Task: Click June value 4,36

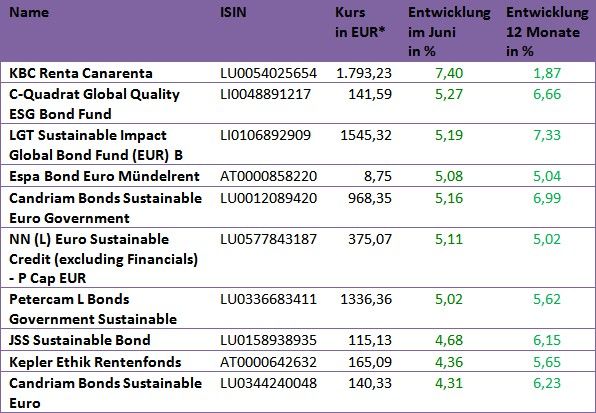Action: pyautogui.click(x=449, y=362)
